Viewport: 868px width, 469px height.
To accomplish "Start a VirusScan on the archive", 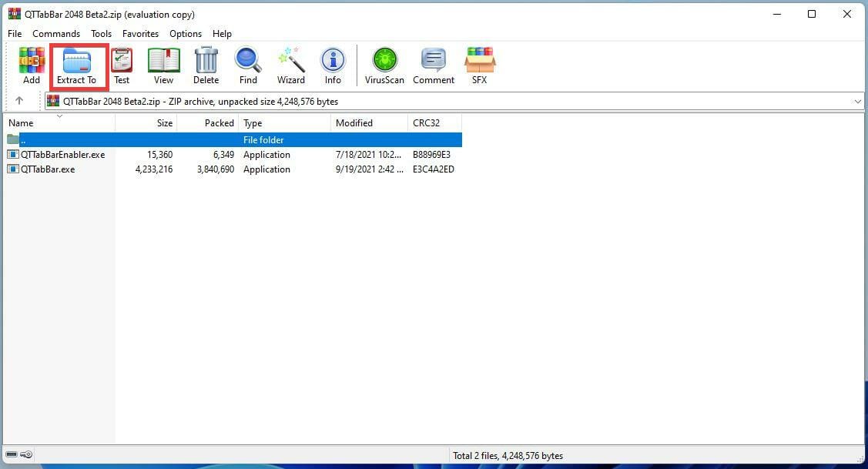I will pyautogui.click(x=384, y=65).
